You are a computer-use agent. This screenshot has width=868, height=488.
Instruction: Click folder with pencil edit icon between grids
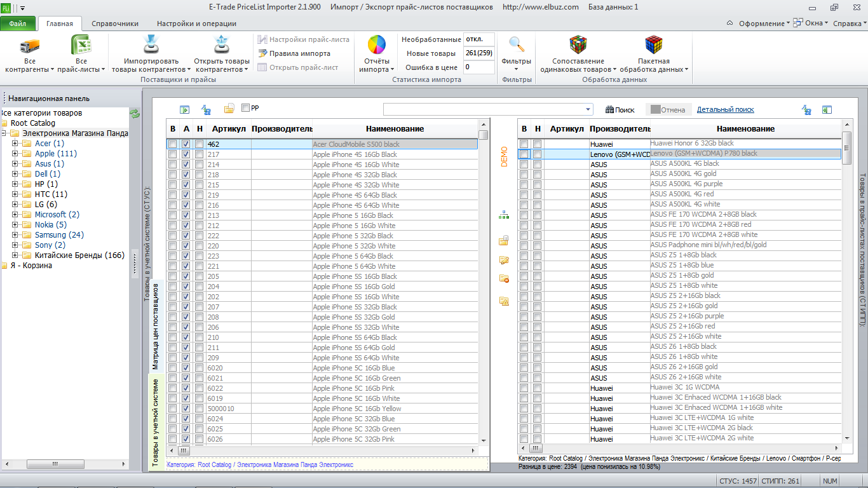(504, 260)
